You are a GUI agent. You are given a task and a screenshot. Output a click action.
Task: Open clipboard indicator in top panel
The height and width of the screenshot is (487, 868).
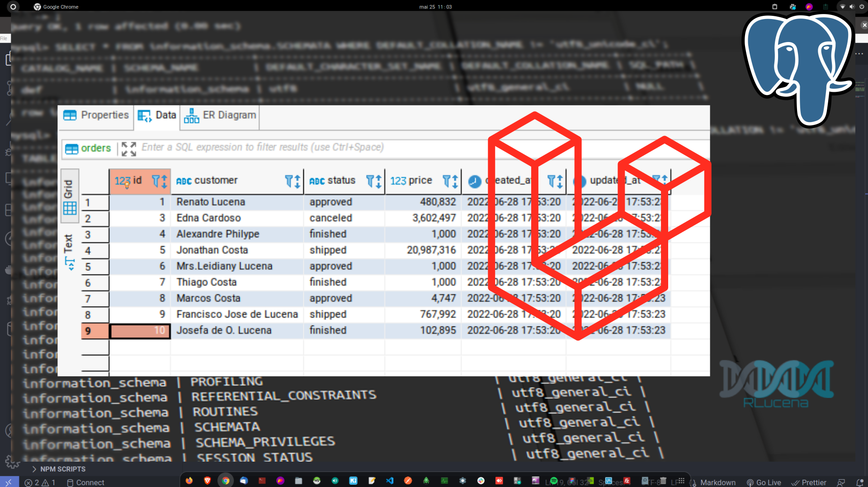[774, 6]
